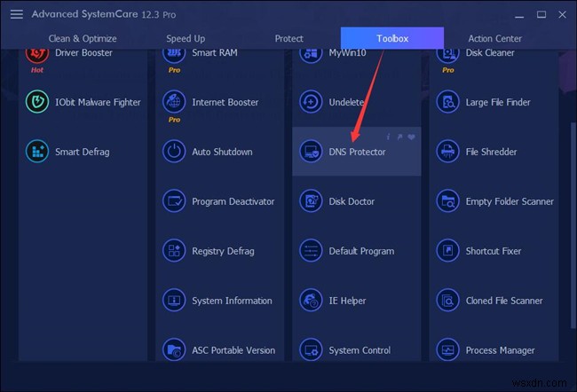
Task: Click the ASC Portable Version text
Action: 233,350
